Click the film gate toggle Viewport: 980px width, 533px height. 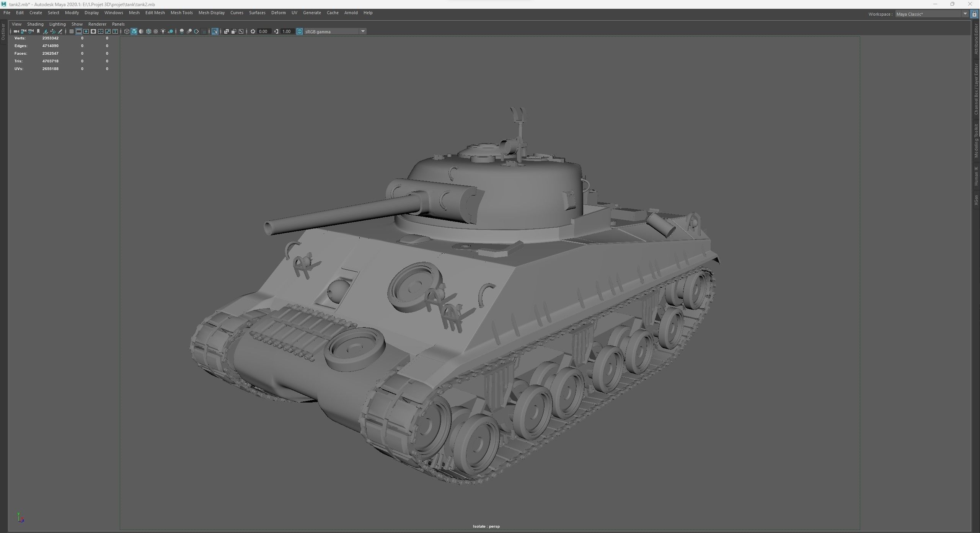pyautogui.click(x=79, y=31)
